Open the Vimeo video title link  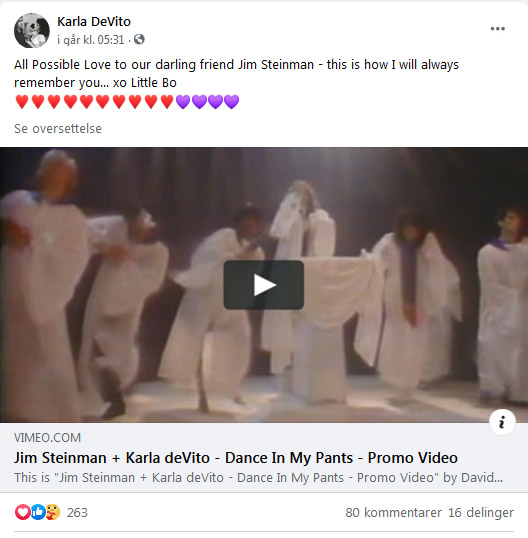point(236,458)
